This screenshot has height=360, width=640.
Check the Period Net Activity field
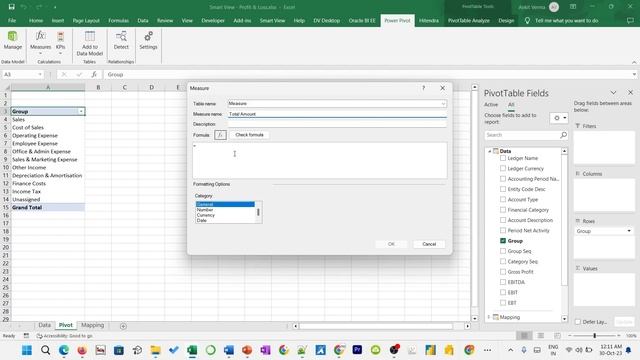point(503,230)
